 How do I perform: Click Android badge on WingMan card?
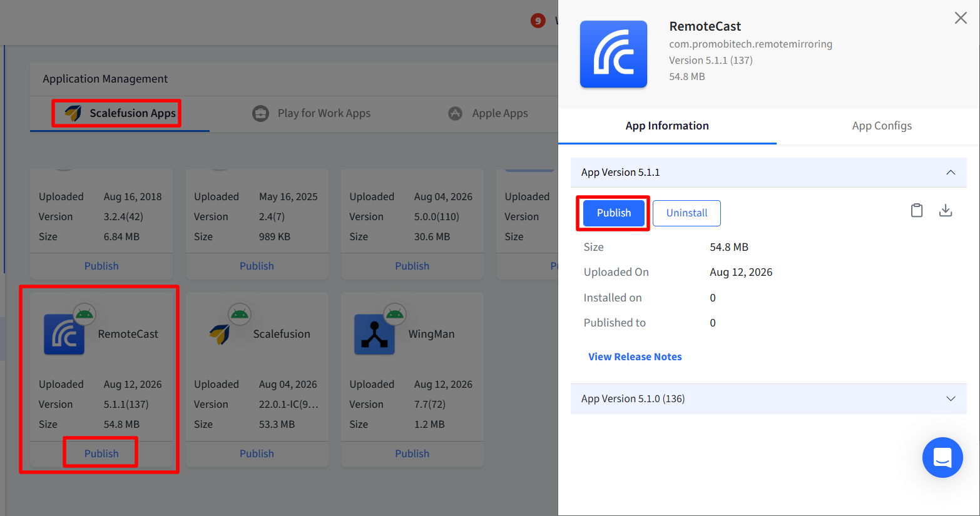pyautogui.click(x=395, y=314)
